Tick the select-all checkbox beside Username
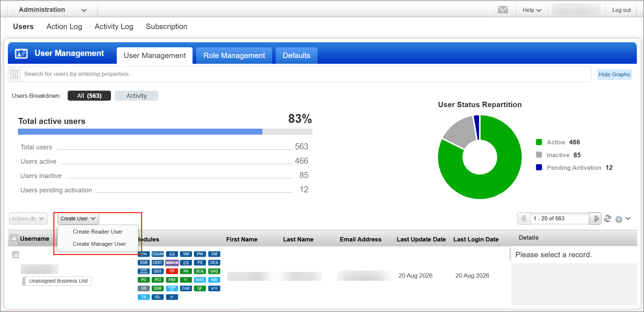Screen dimensions: 644x312 tap(14, 238)
